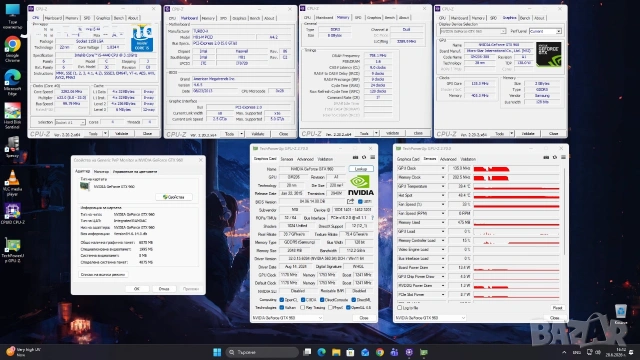Click the BIOS share/export icon in GPU-Z
This screenshot has width=640, height=360.
(x=350, y=201)
